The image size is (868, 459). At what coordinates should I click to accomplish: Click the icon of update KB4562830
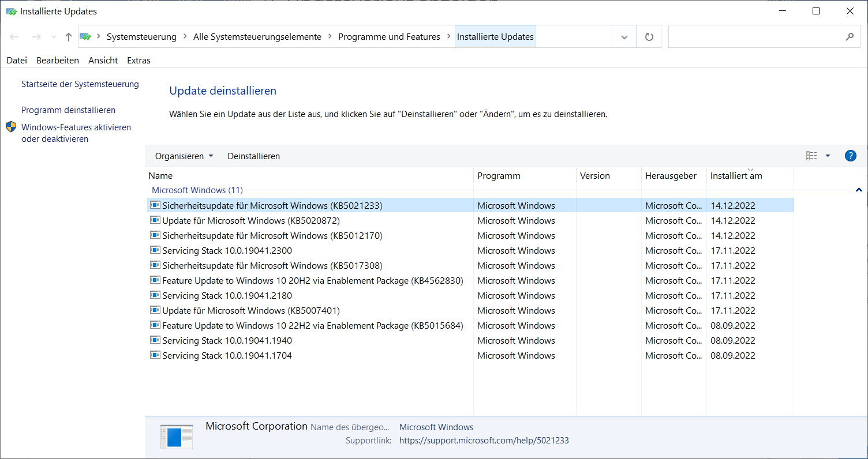pos(155,280)
